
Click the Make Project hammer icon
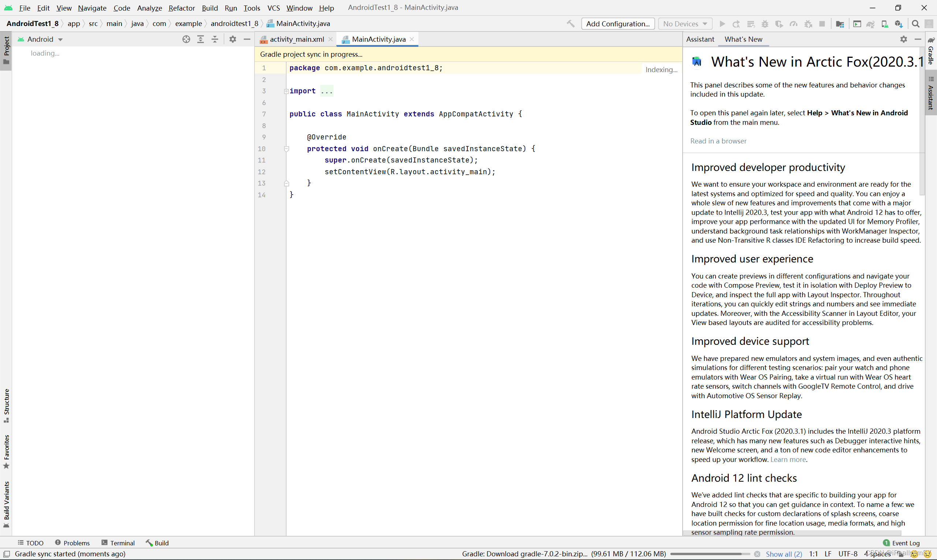(x=571, y=24)
